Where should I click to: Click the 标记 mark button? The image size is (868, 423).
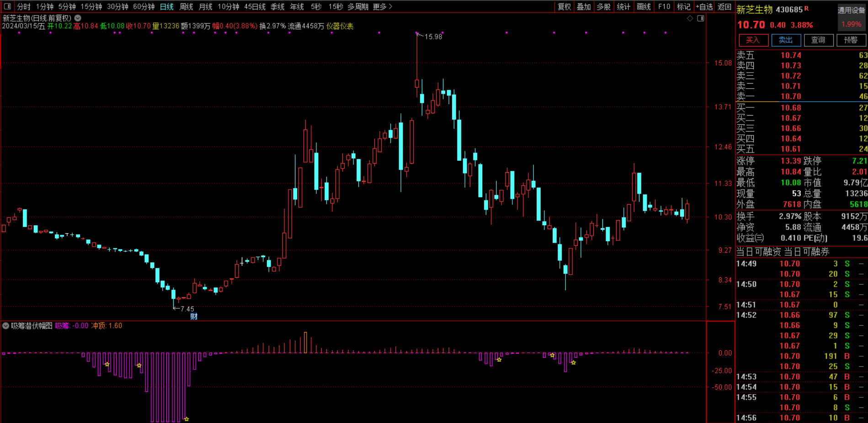click(x=684, y=6)
